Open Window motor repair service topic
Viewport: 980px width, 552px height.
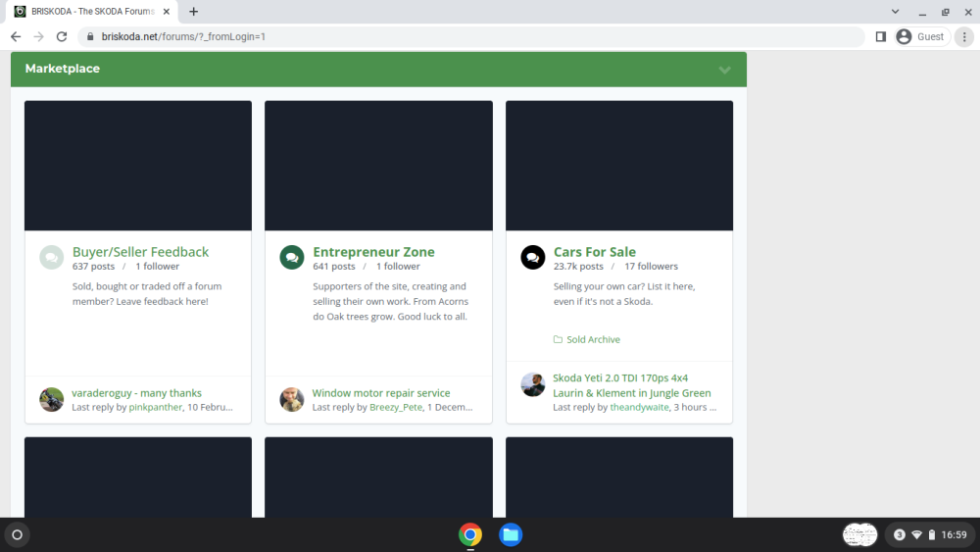[381, 392]
